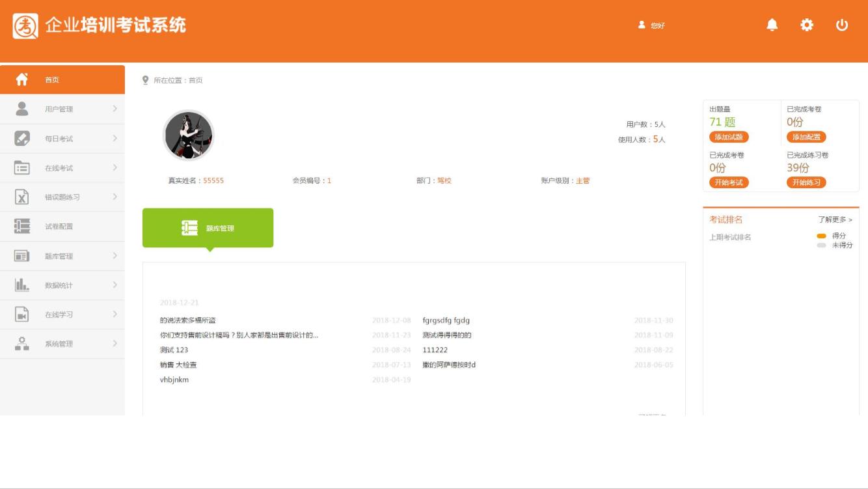This screenshot has width=868, height=489.
Task: Open news item 撒的阿萨德按时d
Action: tap(449, 365)
